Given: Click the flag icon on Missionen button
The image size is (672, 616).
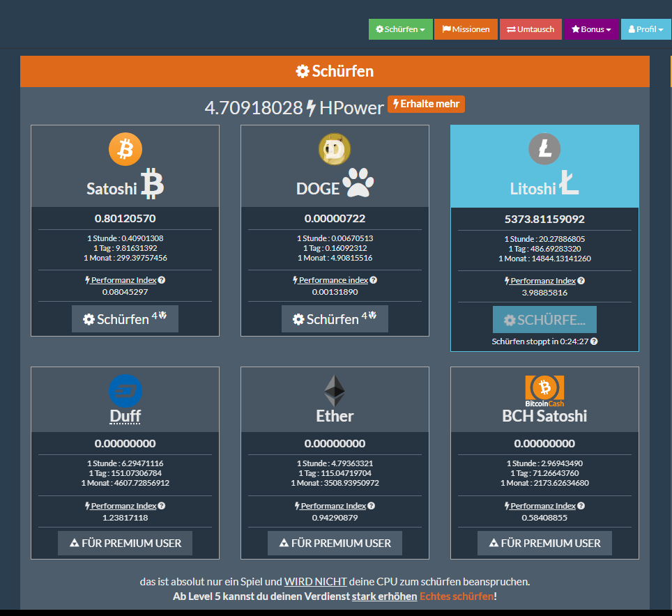Looking at the screenshot, I should (x=447, y=29).
